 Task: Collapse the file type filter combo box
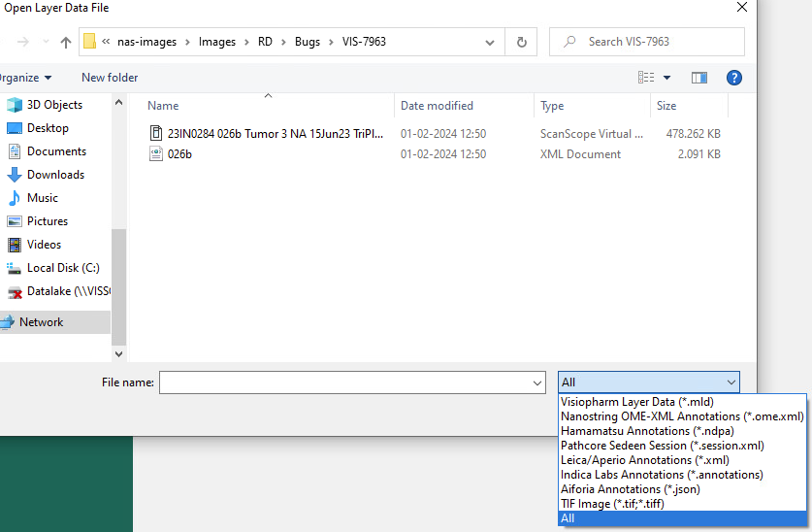coord(731,382)
